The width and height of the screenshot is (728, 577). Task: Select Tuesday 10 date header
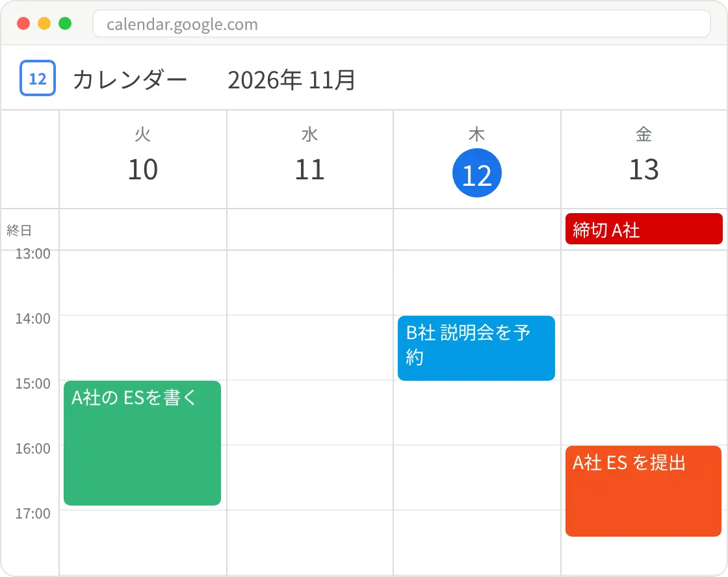click(143, 170)
